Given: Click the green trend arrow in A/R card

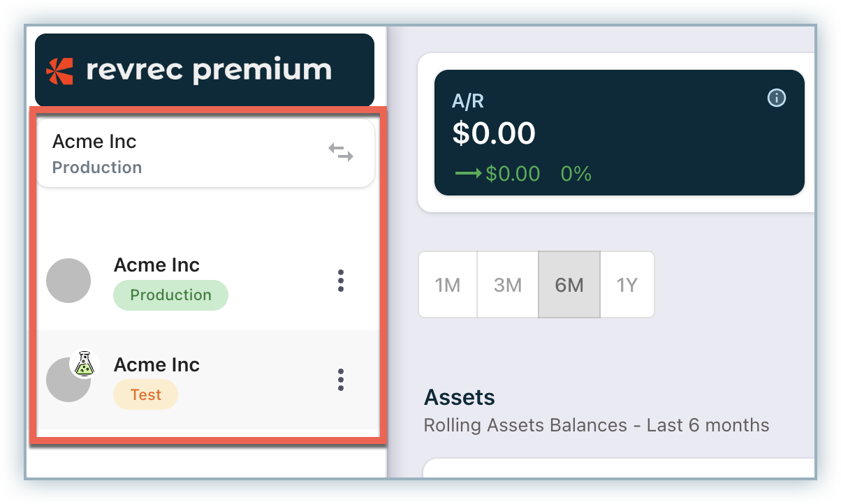Looking at the screenshot, I should coord(468,174).
